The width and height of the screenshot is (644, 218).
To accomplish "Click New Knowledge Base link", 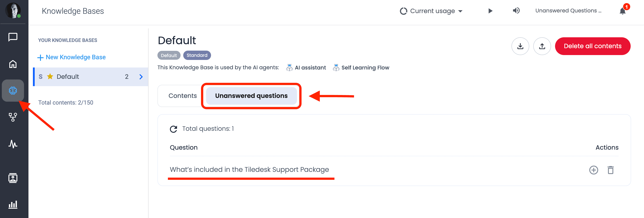I will point(72,57).
